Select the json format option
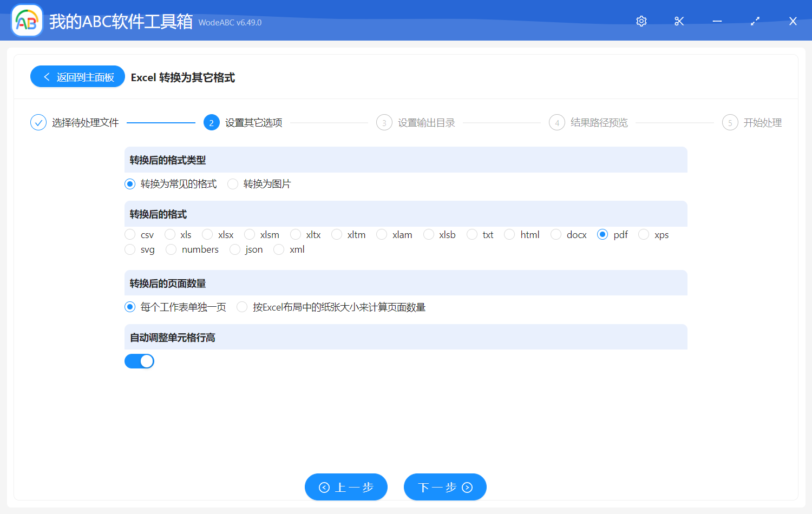This screenshot has height=514, width=812. tap(235, 249)
